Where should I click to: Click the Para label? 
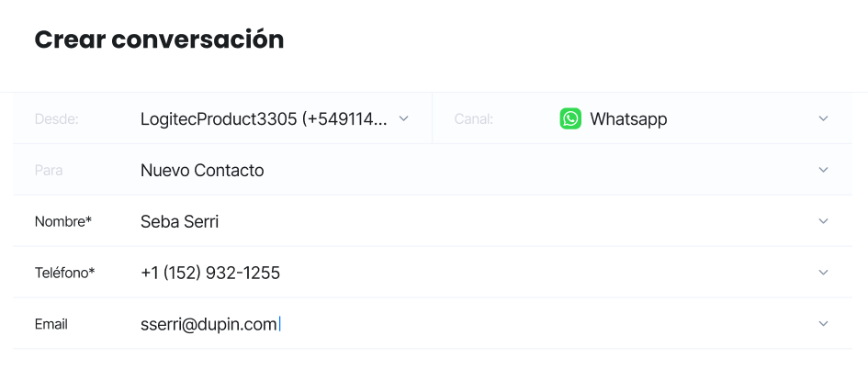(49, 171)
